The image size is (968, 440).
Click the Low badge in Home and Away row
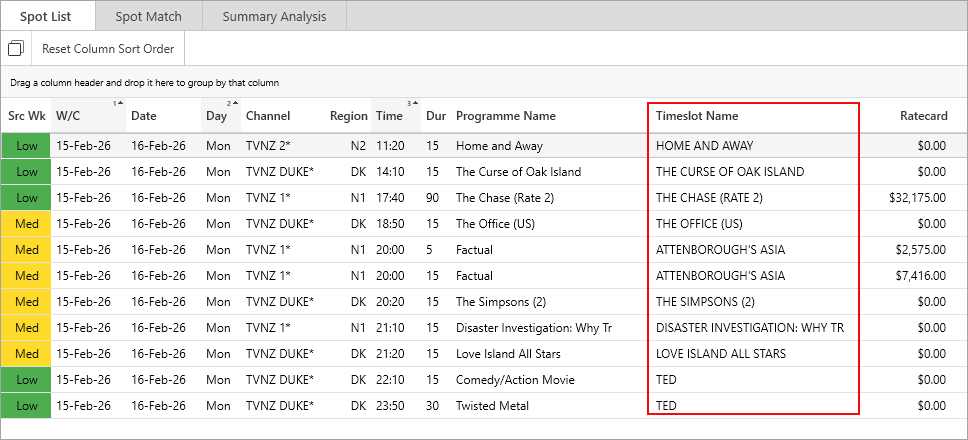[27, 146]
